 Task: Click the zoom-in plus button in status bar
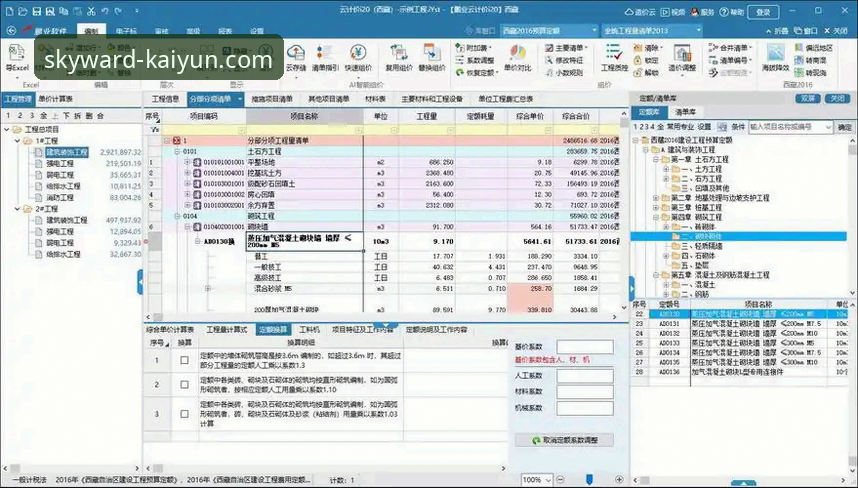[x=619, y=480]
